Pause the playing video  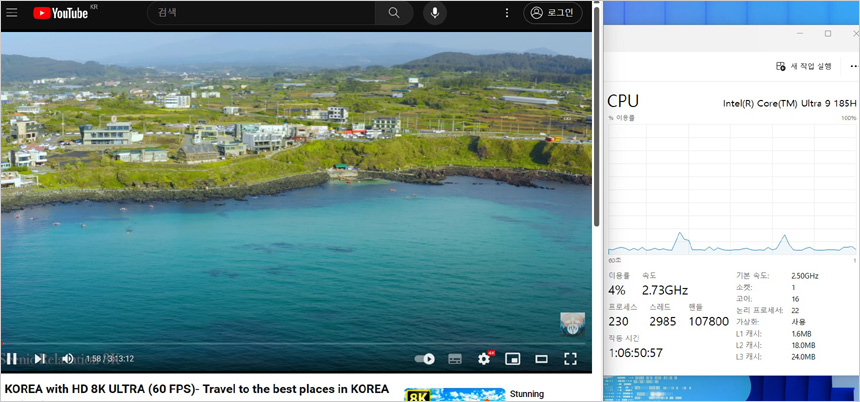12,358
